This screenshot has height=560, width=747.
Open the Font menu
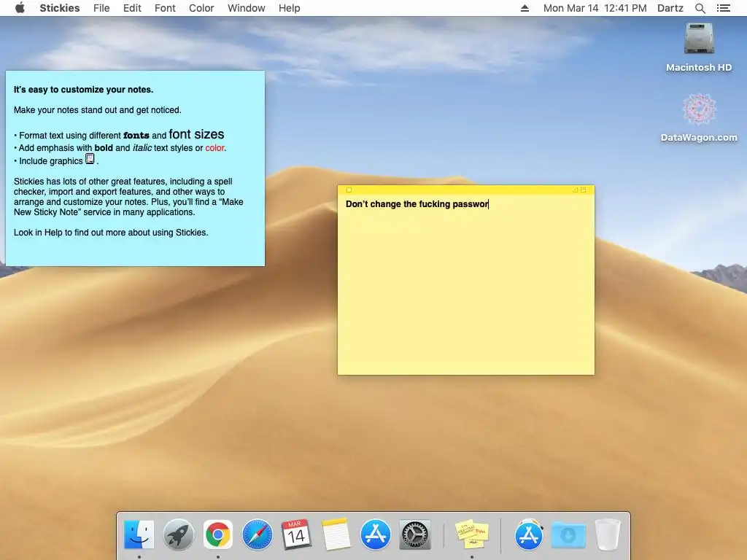coord(165,8)
